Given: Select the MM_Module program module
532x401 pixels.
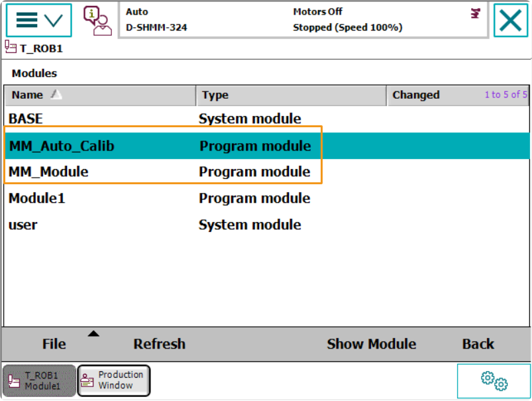Looking at the screenshot, I should point(267,172).
